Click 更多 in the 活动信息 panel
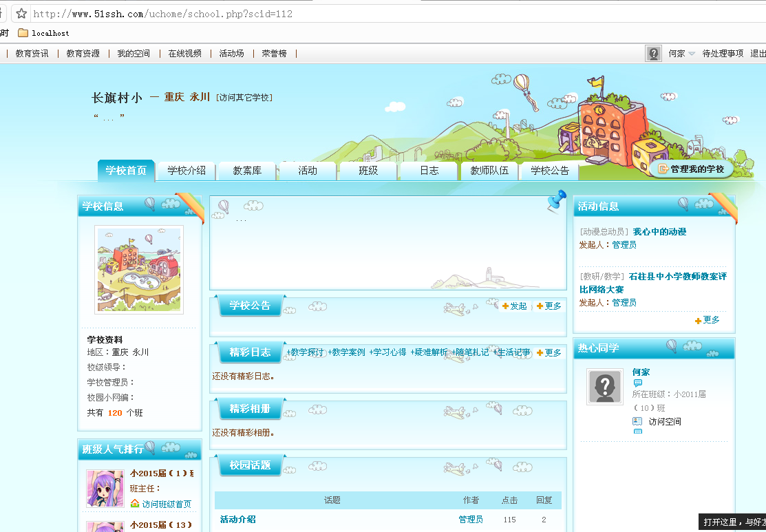 (x=712, y=320)
